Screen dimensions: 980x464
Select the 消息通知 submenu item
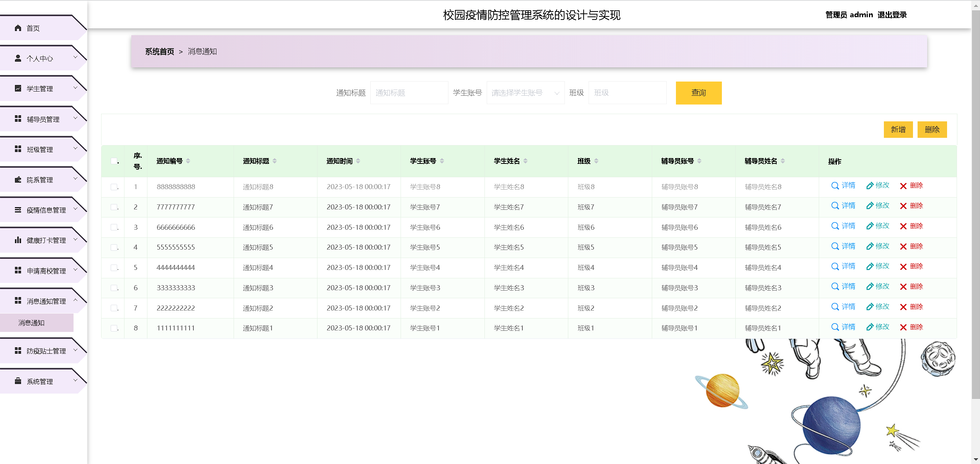tap(31, 323)
